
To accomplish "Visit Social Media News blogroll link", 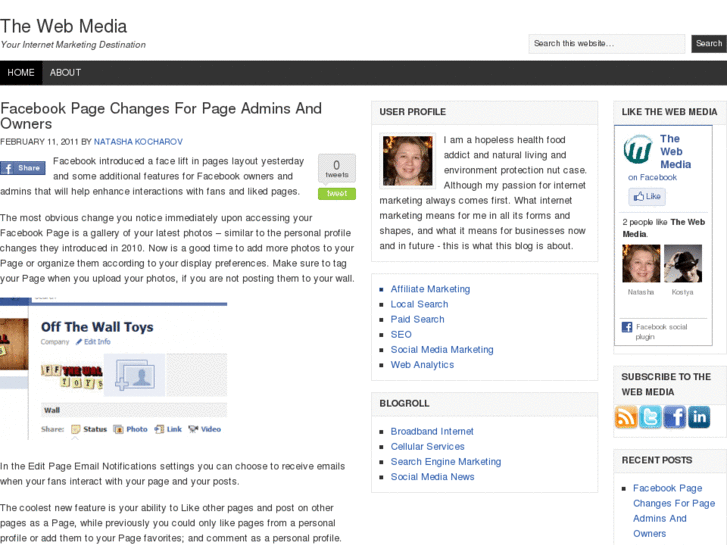I will click(x=432, y=477).
